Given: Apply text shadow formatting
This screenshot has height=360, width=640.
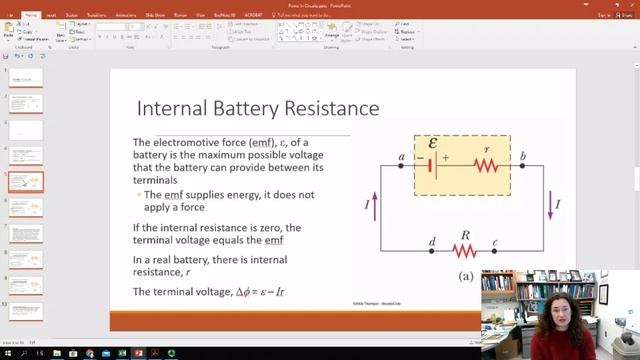Looking at the screenshot, I should click(x=122, y=37).
